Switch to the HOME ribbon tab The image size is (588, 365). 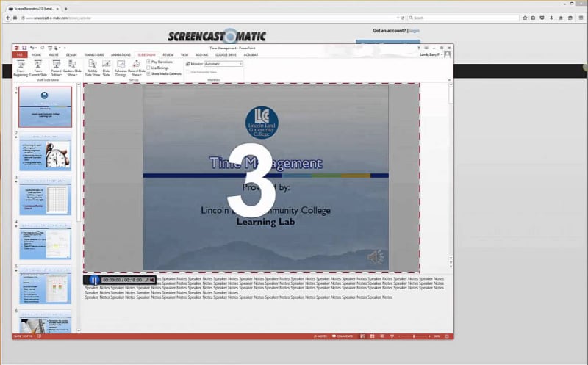36,54
